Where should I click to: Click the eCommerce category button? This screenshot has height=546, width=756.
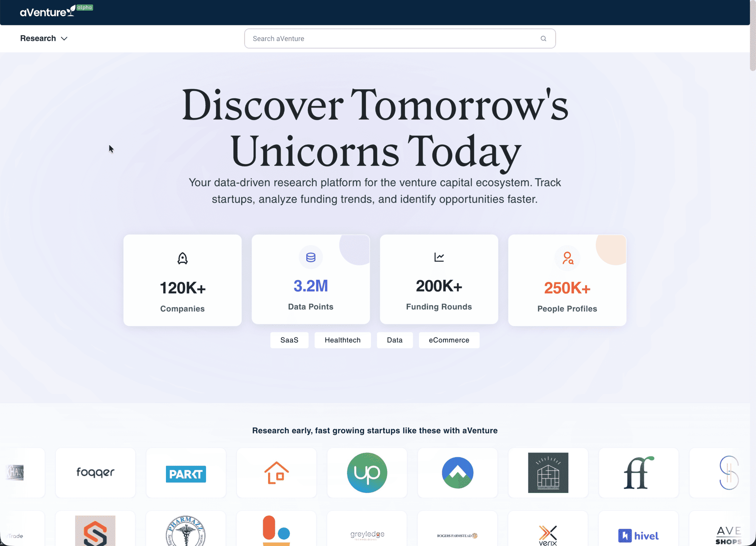click(449, 340)
